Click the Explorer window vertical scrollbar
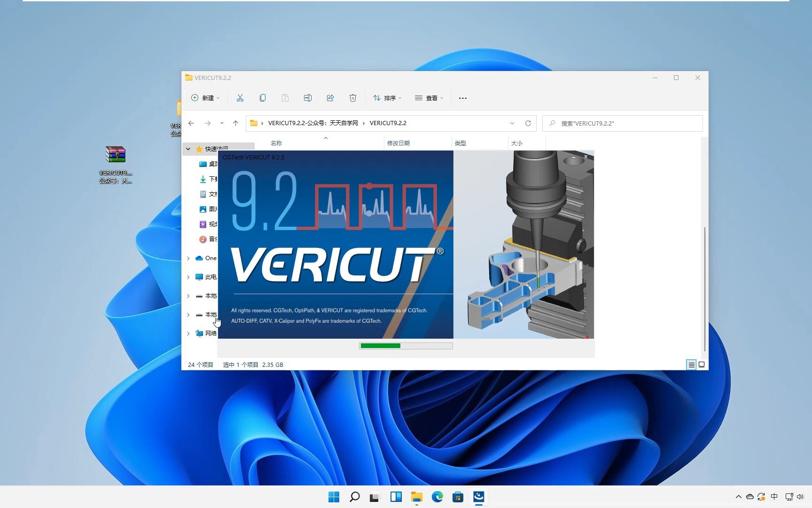Viewport: 812px width, 508px height. pos(704,289)
